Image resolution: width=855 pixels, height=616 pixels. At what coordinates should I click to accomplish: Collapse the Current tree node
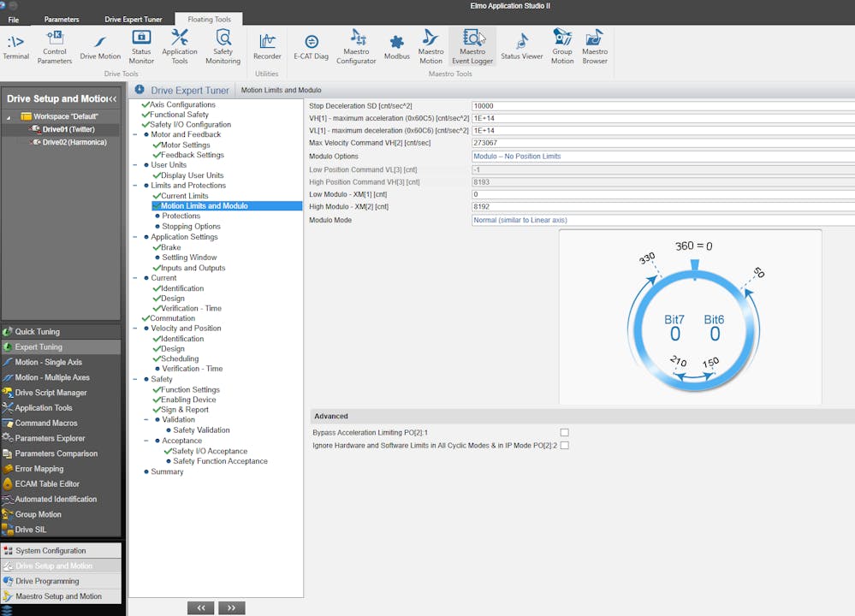[x=135, y=278]
